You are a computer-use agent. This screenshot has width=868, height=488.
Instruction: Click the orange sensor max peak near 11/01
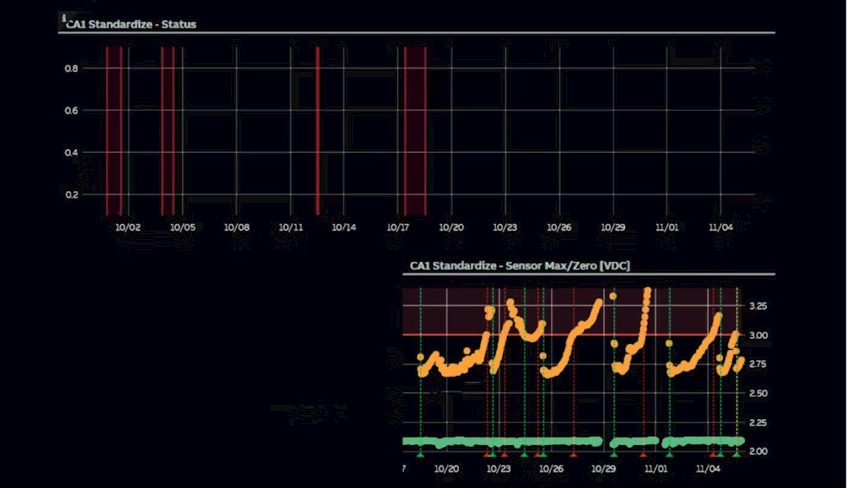point(648,292)
